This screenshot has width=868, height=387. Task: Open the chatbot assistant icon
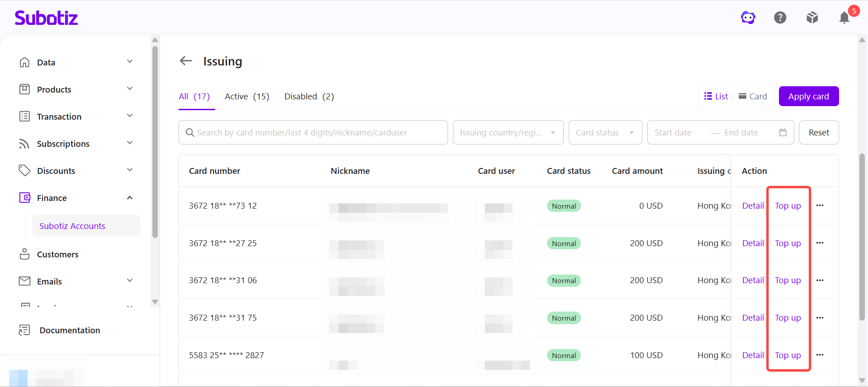[x=748, y=18]
